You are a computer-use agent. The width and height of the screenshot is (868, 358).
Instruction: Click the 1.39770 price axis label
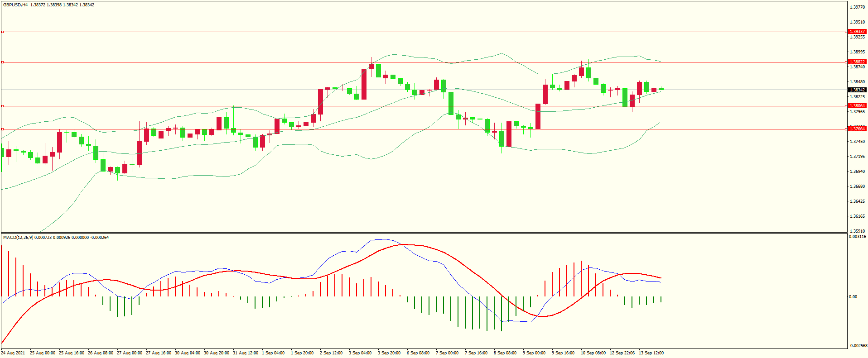[857, 7]
